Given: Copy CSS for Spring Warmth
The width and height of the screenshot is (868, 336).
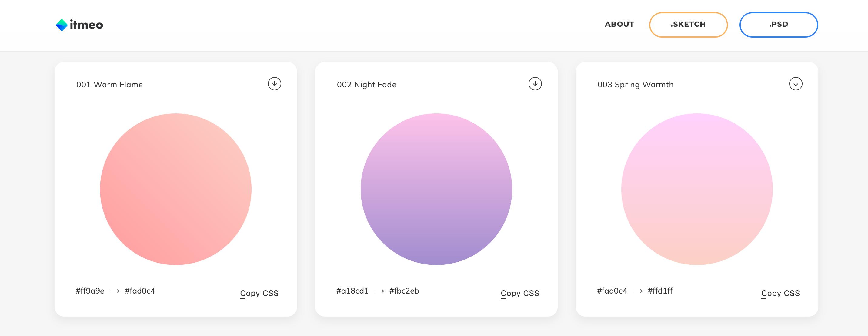Looking at the screenshot, I should [x=780, y=293].
